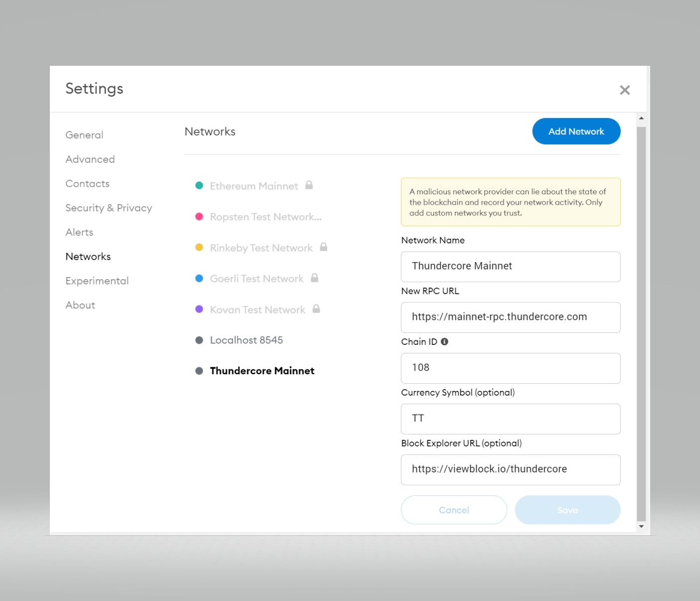700x601 pixels.
Task: Click the lock icon beside Rinkeby Test Network
Action: click(x=324, y=247)
